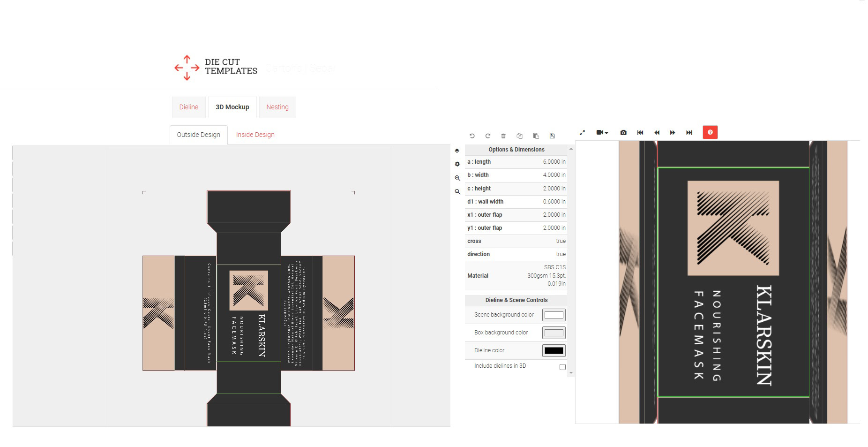Click the 'a : length' label

479,162
